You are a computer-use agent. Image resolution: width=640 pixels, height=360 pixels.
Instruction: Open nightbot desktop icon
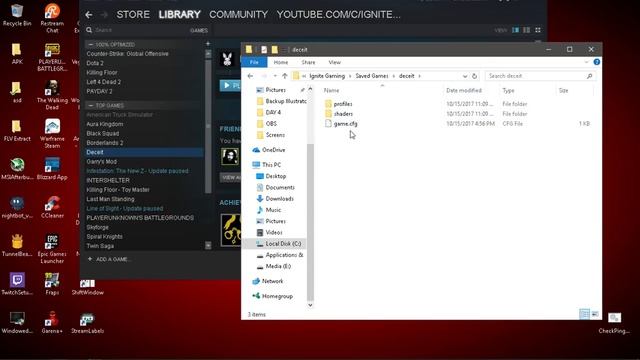(x=17, y=208)
